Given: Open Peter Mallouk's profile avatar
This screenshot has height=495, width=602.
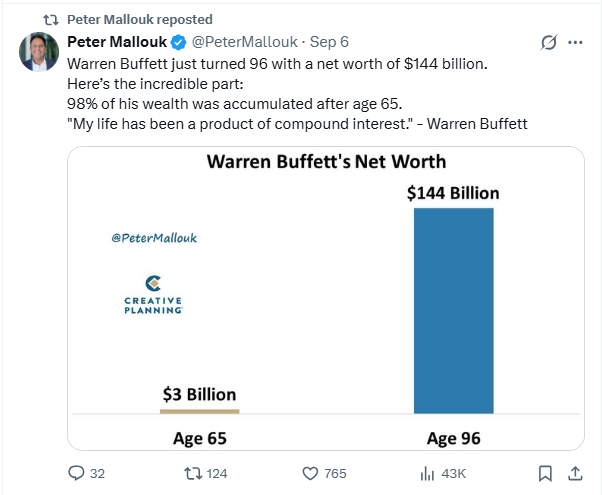Looking at the screenshot, I should [39, 52].
